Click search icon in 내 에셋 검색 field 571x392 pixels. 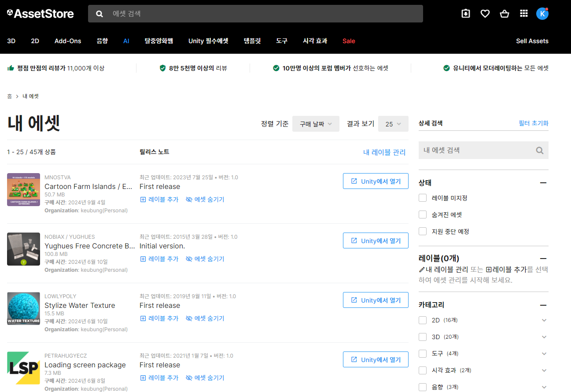(540, 150)
